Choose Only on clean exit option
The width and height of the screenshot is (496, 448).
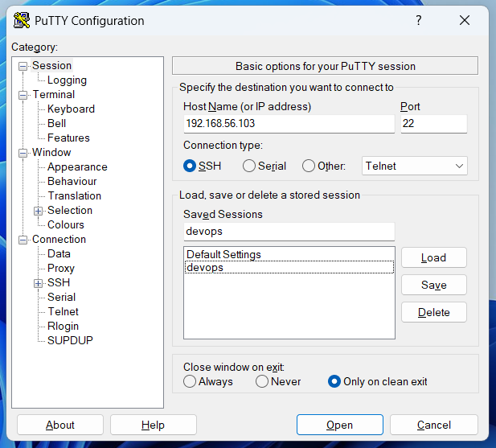click(x=334, y=381)
